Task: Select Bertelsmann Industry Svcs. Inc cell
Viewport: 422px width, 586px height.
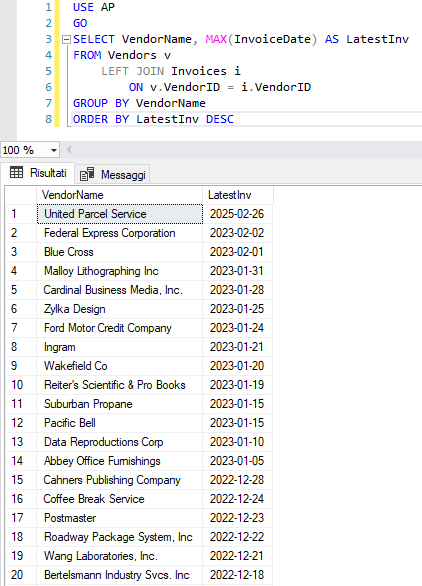Action: (120, 575)
